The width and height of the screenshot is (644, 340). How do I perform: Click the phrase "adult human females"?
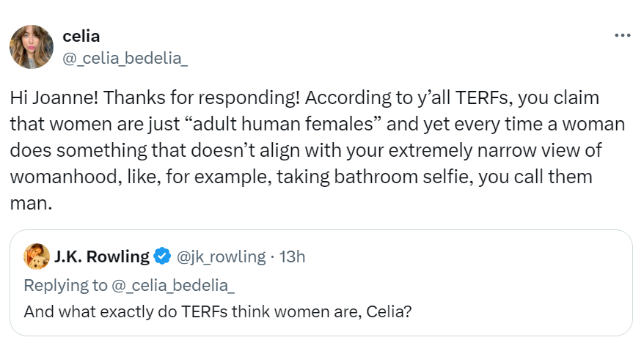tap(285, 125)
